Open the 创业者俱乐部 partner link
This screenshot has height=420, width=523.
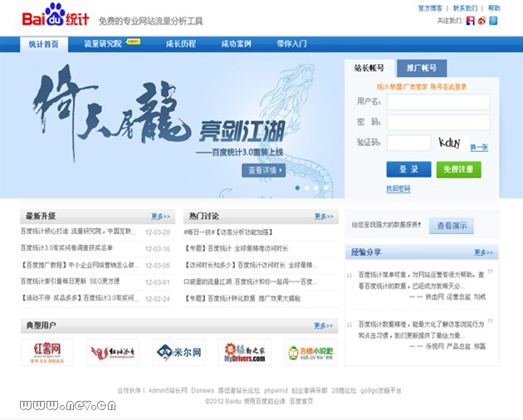pyautogui.click(x=310, y=391)
